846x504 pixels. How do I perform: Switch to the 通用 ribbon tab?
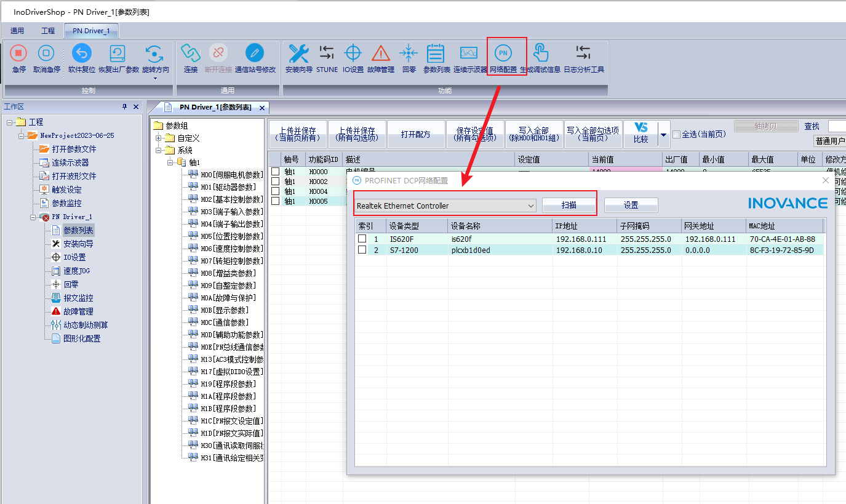[x=17, y=31]
